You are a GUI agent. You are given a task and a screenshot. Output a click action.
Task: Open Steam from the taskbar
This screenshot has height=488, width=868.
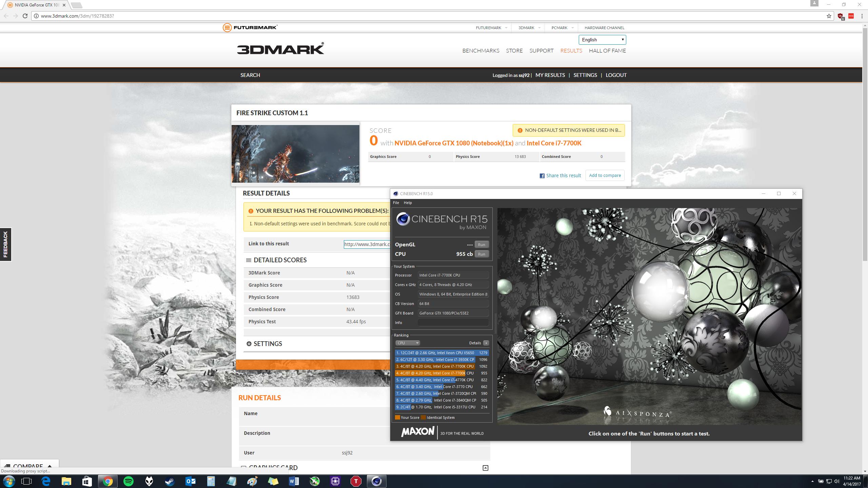coord(170,481)
